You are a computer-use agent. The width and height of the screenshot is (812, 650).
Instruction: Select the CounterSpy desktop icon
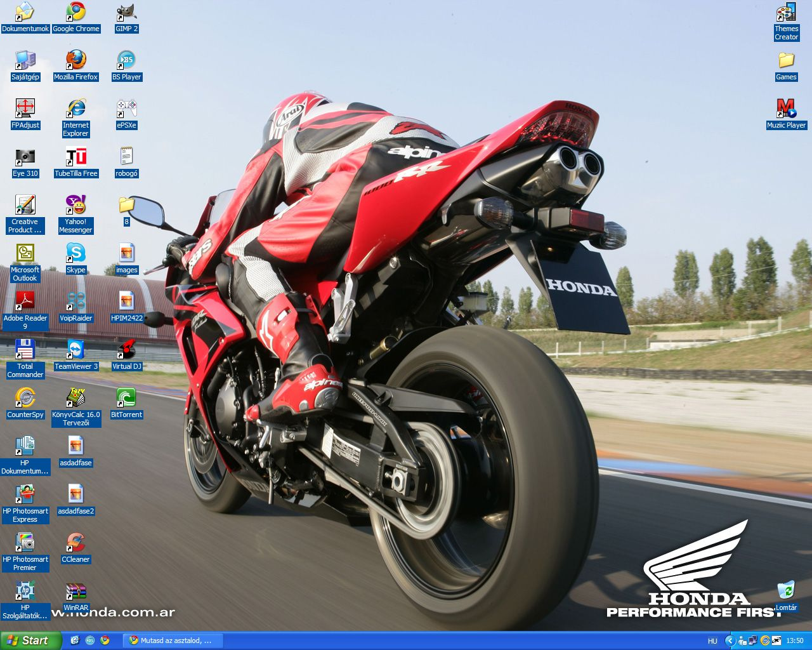25,404
